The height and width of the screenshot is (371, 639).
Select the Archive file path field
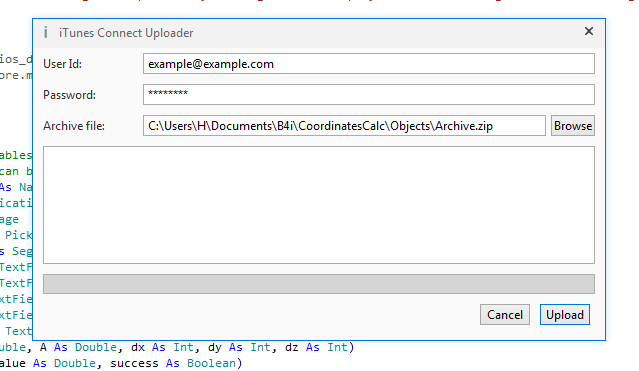(x=344, y=126)
